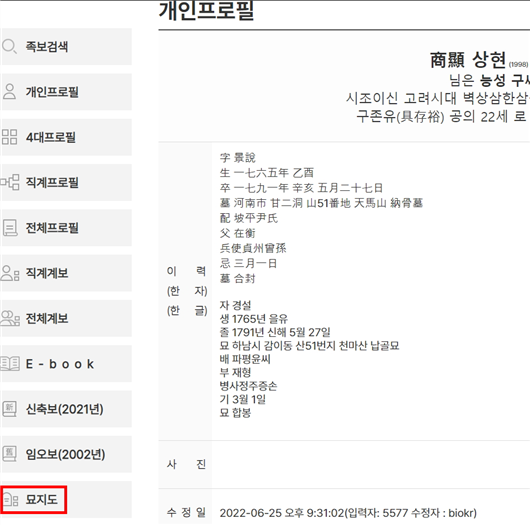This screenshot has width=530, height=525.
Task: Click the tree diagram icon for 직계프로필
Action: click(x=10, y=182)
